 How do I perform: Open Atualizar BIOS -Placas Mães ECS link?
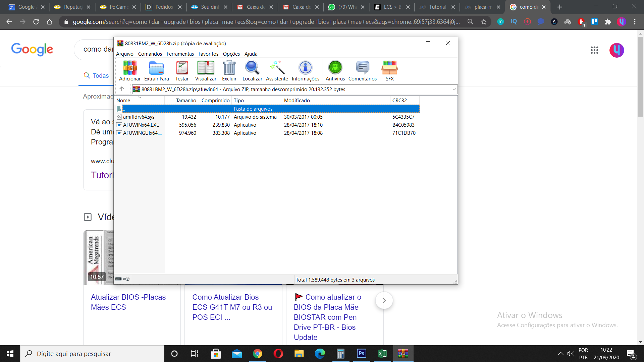coord(128,302)
